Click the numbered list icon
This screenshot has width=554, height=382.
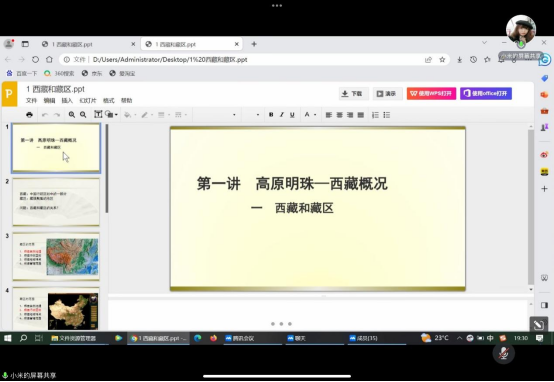coord(375,115)
